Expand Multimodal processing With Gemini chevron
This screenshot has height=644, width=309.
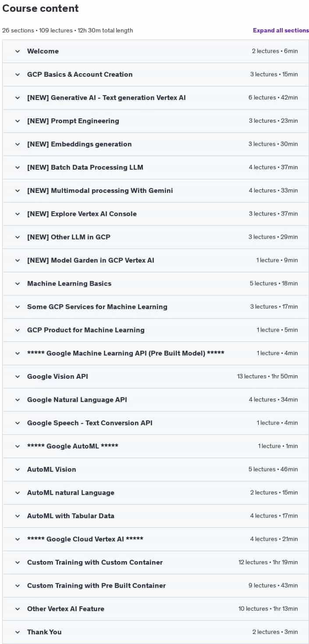pos(18,191)
